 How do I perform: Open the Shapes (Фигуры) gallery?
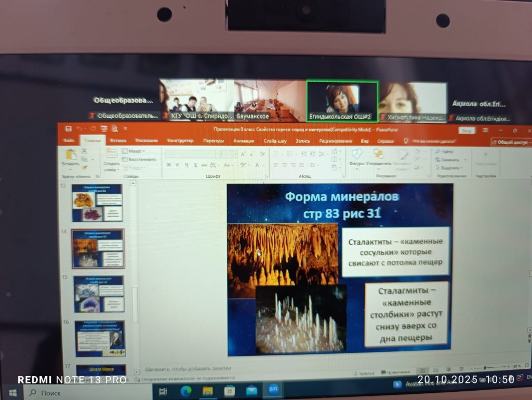point(356,155)
